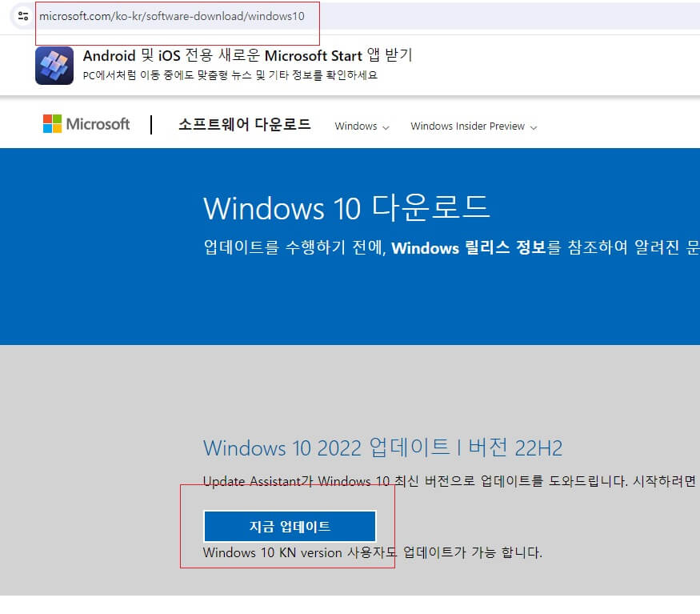
Task: Click the site information icon in address bar
Action: pos(23,16)
